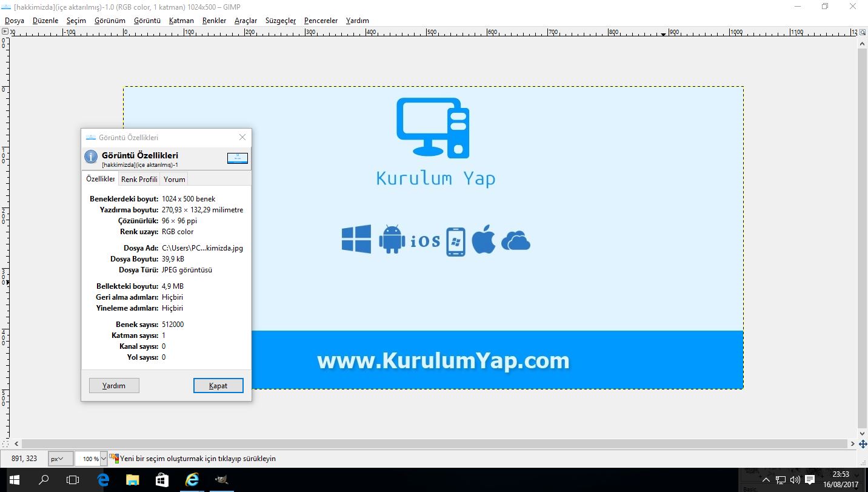The height and width of the screenshot is (492, 868).
Task: Click the selection tool icon in status bar
Action: pos(114,459)
